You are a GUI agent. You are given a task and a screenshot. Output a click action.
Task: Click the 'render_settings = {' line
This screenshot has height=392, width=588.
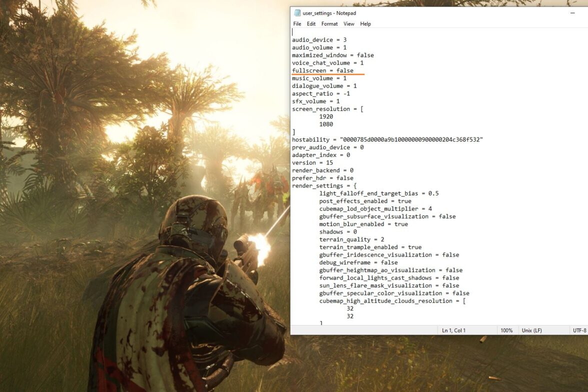pyautogui.click(x=324, y=185)
